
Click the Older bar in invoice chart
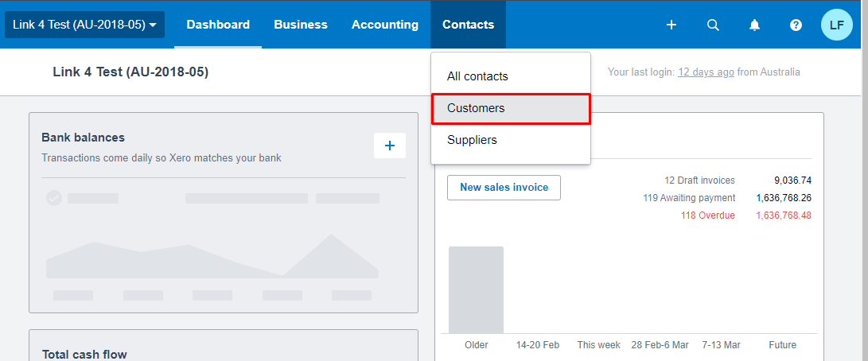pos(476,290)
